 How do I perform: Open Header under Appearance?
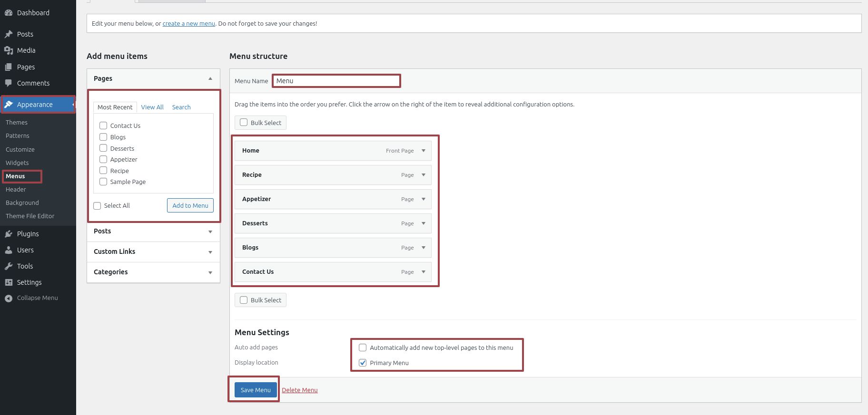(x=16, y=189)
